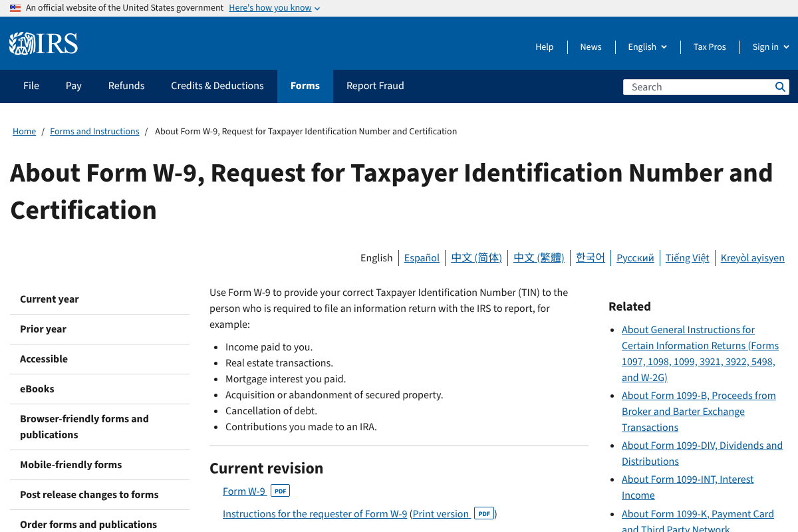
Task: Click "Acquisition or abandonment of secured property." text
Action: click(334, 395)
